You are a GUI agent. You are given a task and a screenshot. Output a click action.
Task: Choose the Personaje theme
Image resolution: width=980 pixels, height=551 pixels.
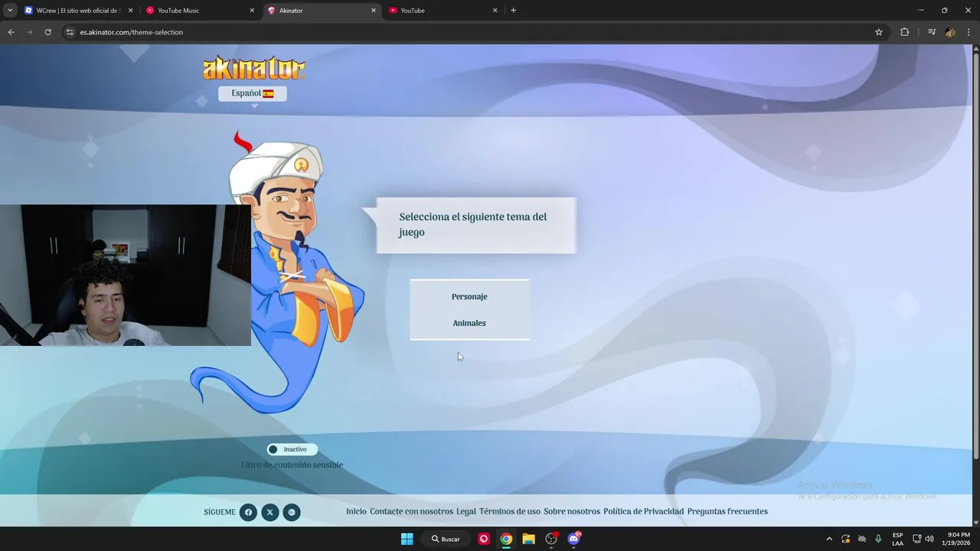coord(469,296)
